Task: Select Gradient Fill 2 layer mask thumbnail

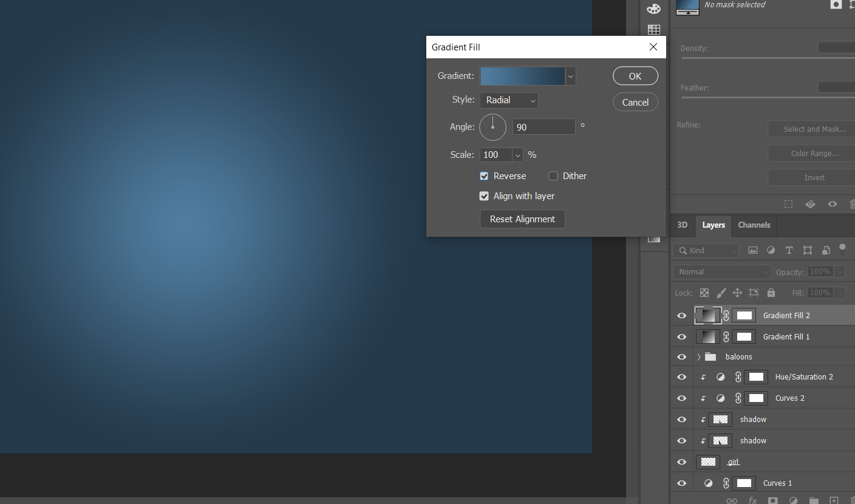Action: tap(744, 316)
